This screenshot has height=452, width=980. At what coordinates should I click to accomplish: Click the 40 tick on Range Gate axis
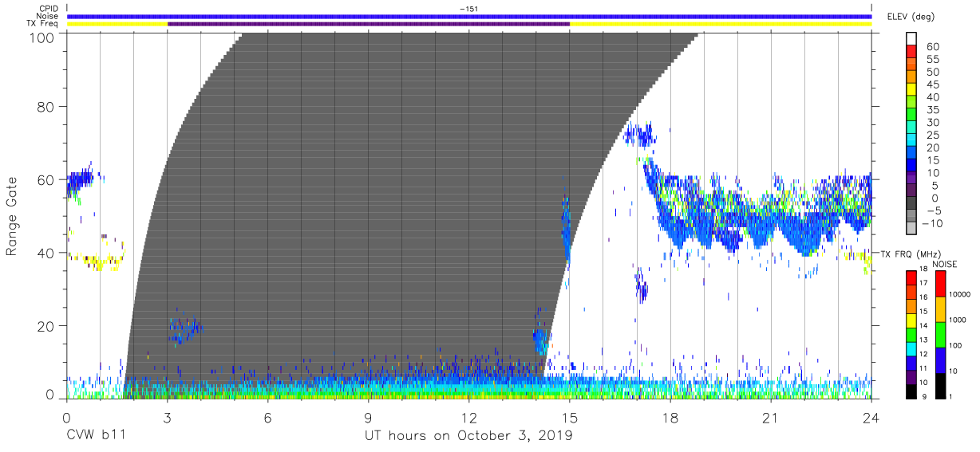[x=48, y=253]
